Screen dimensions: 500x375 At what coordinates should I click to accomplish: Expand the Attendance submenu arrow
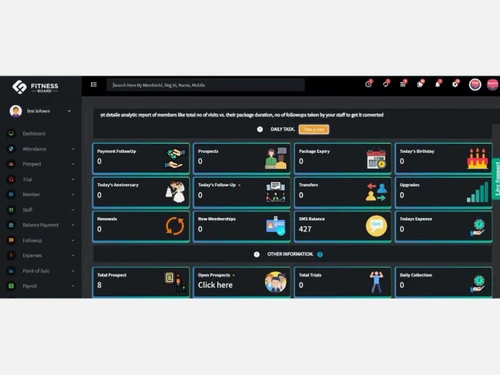point(73,149)
